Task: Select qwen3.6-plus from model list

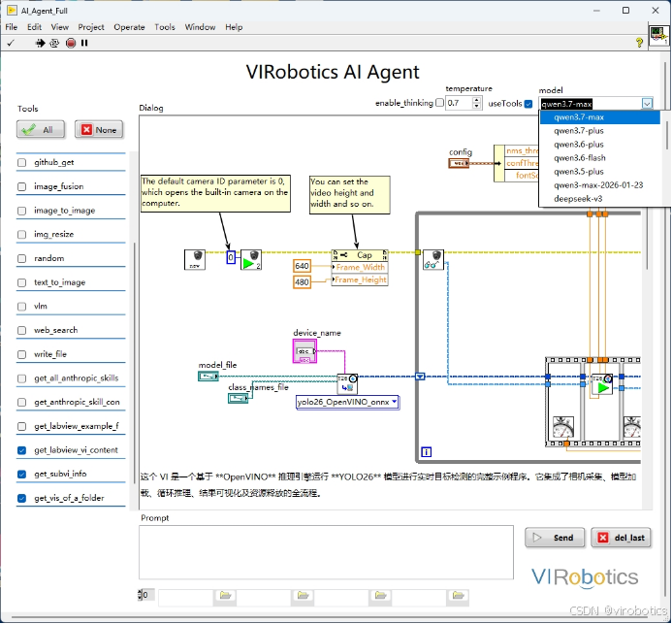Action: tap(599, 145)
